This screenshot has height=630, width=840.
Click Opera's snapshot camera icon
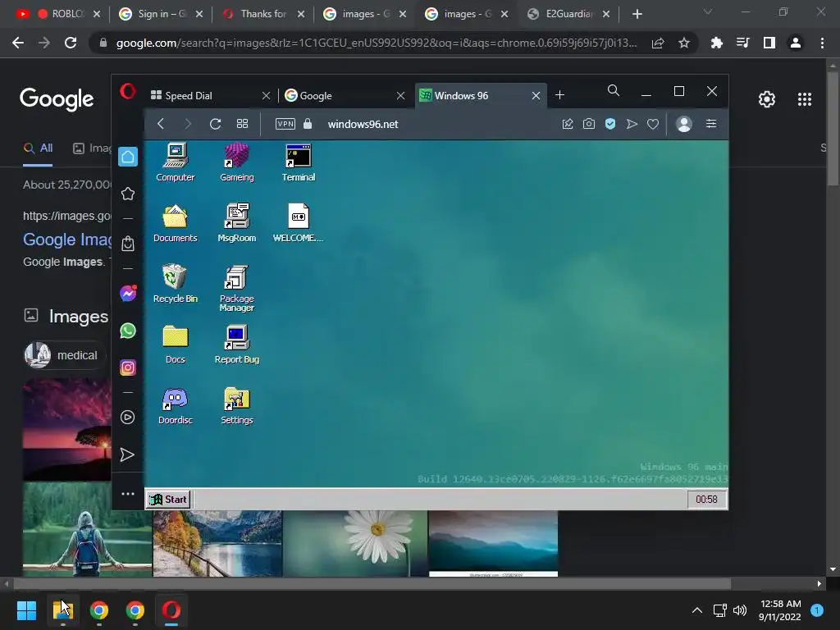(x=589, y=124)
